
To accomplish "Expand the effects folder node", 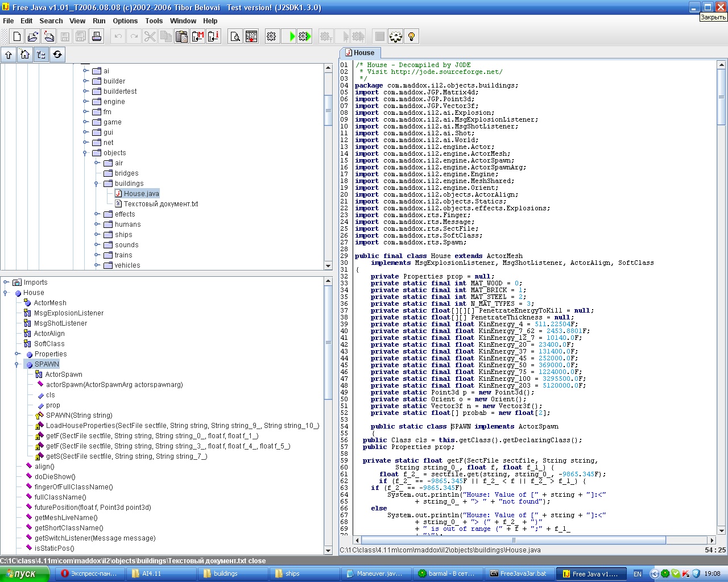I will coord(97,214).
